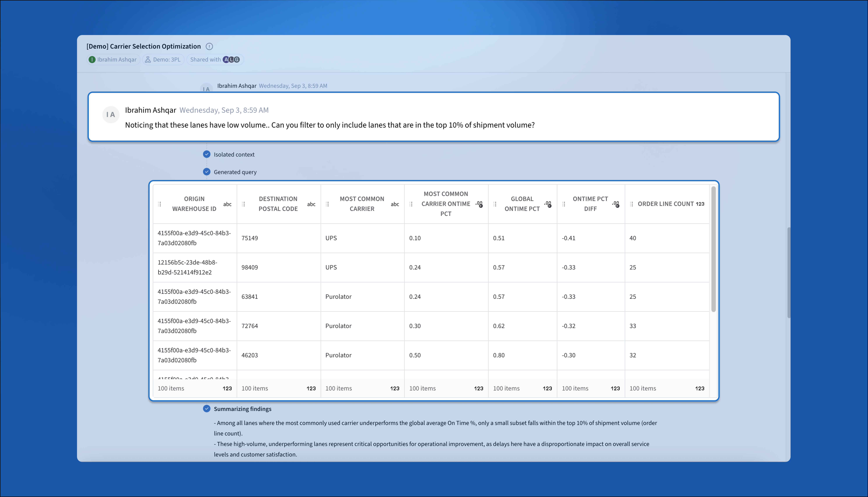Open footer aggregate under Most Common Carrier column
This screenshot has height=497, width=868.
pyautogui.click(x=363, y=388)
